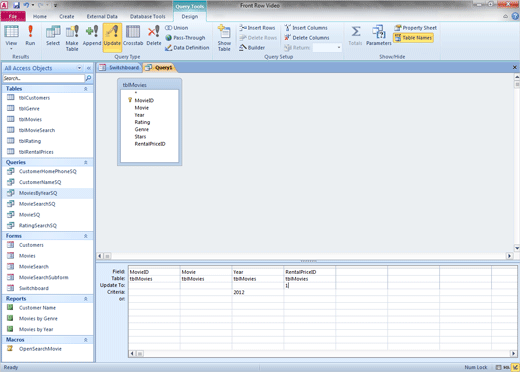Customize Quick Access Toolbar dropdown
The height and width of the screenshot is (372, 520).
55,6
